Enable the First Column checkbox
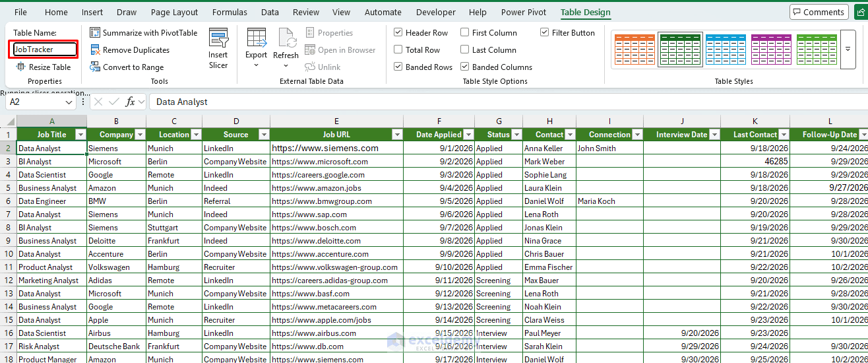The width and height of the screenshot is (868, 363). click(465, 32)
